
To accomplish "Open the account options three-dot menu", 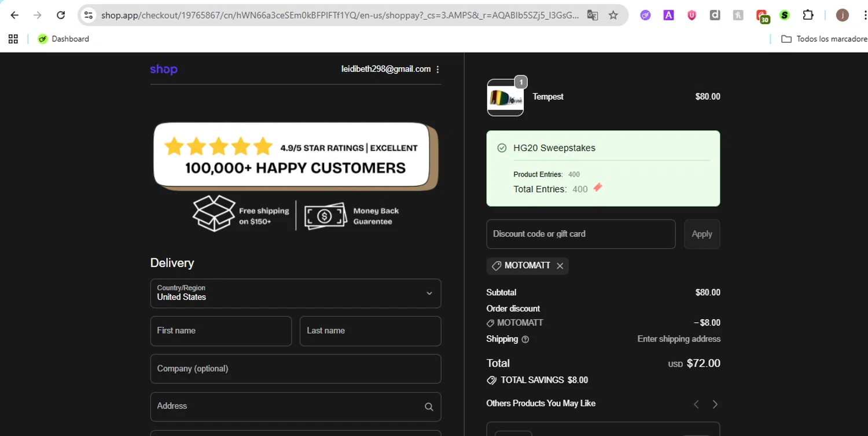I will (x=437, y=69).
